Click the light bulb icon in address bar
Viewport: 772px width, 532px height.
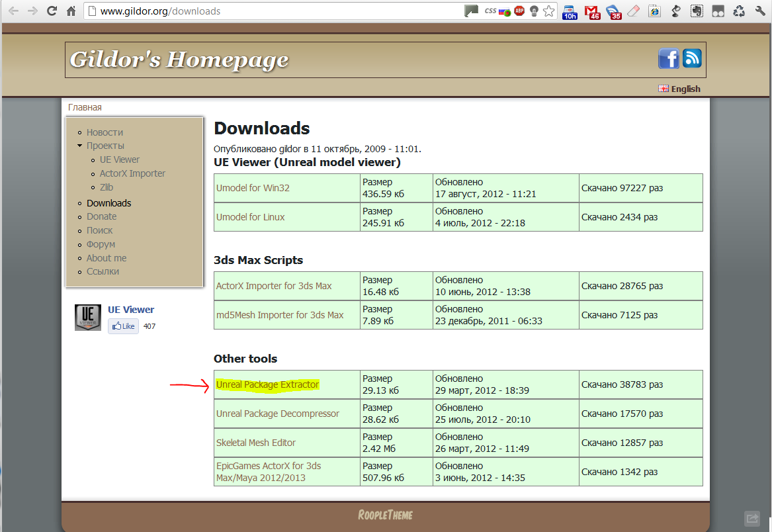(x=535, y=11)
